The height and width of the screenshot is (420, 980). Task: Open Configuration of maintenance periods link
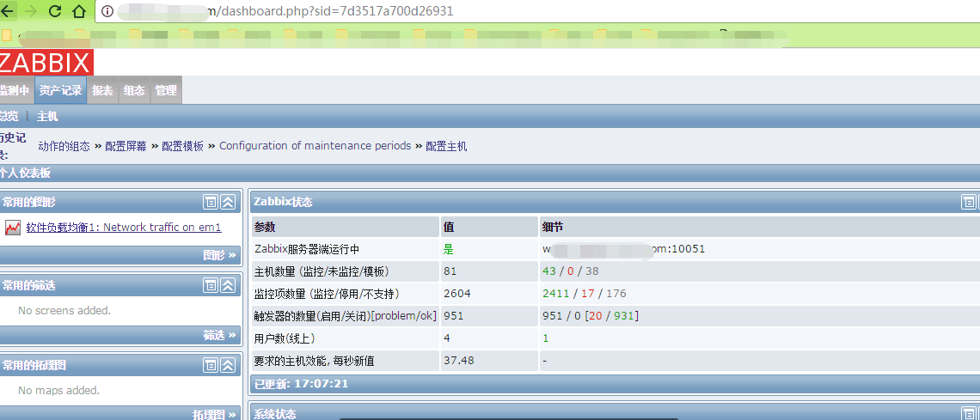pyautogui.click(x=315, y=146)
